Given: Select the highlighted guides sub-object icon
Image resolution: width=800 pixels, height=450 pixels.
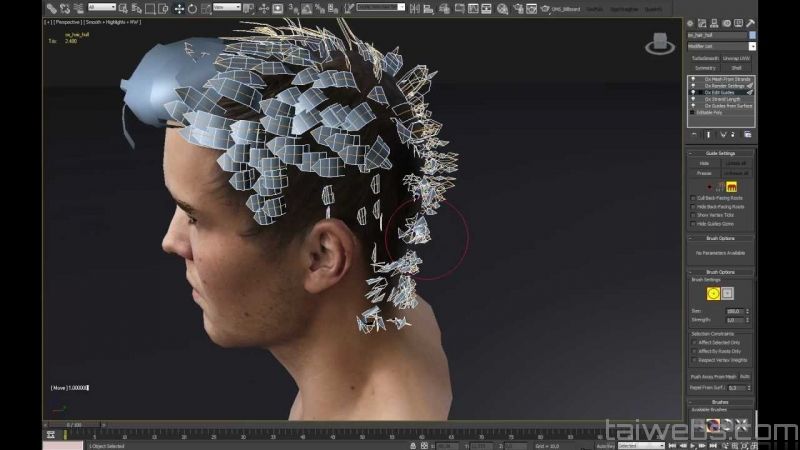Looking at the screenshot, I should (732, 186).
